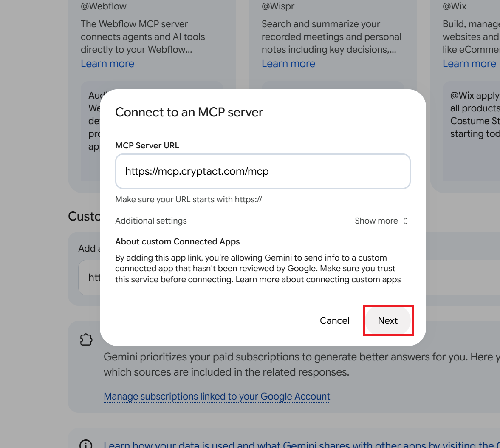This screenshot has width=500, height=448.
Task: Click the Next button in the dialog
Action: [388, 320]
